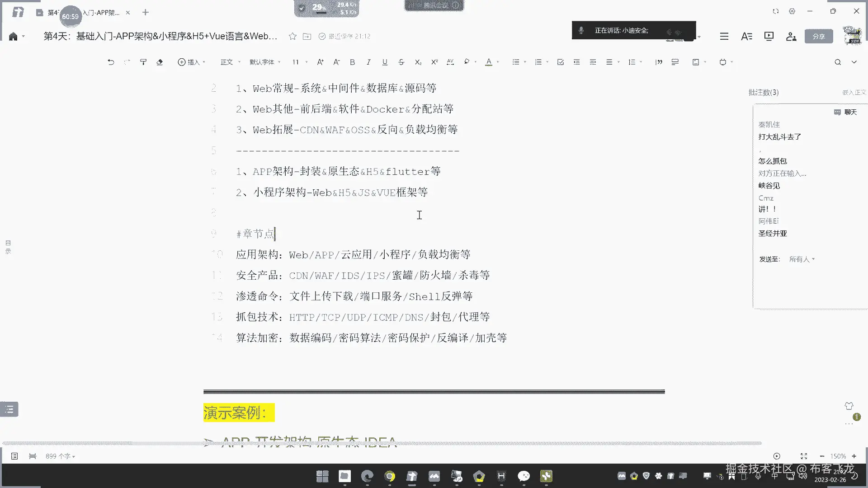The height and width of the screenshot is (488, 868).
Task: Click the zoom in plus button
Action: [854, 456]
